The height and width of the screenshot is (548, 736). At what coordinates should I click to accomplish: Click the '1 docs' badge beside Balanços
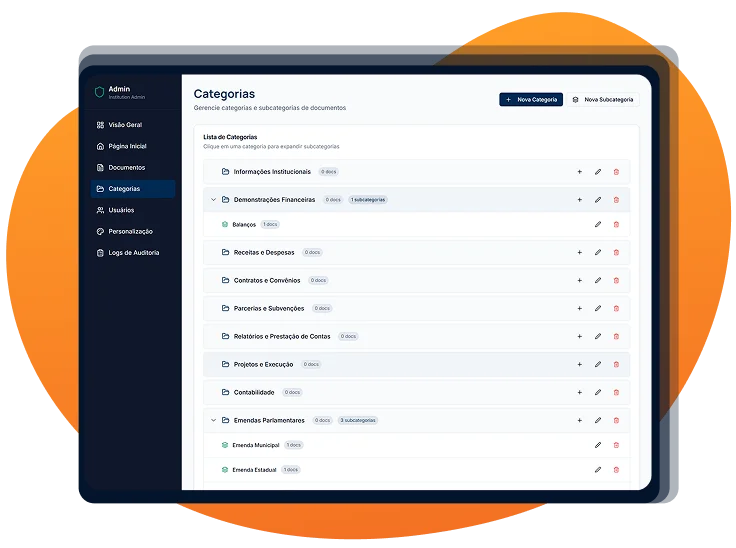[x=270, y=224]
